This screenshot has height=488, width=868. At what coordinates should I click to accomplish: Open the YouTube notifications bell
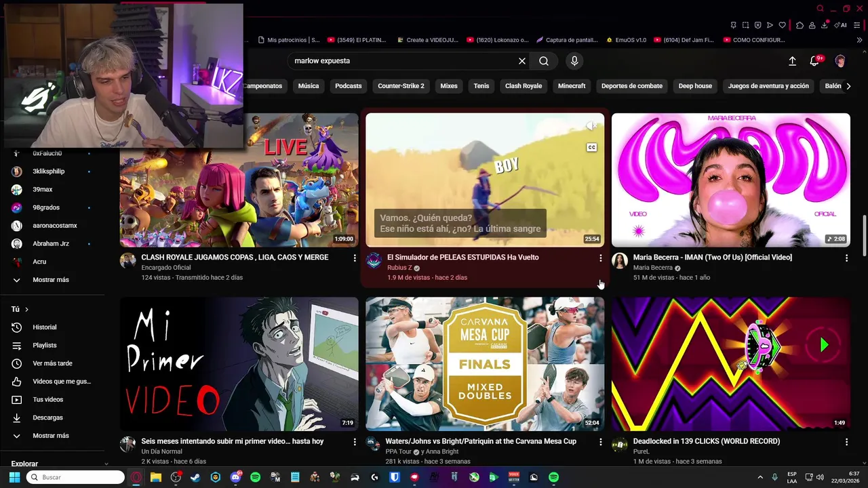point(816,61)
